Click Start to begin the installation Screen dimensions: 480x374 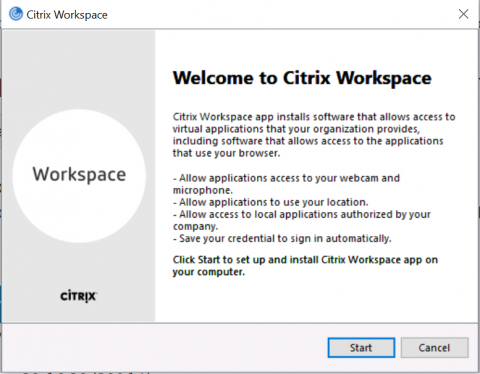pyautogui.click(x=361, y=348)
